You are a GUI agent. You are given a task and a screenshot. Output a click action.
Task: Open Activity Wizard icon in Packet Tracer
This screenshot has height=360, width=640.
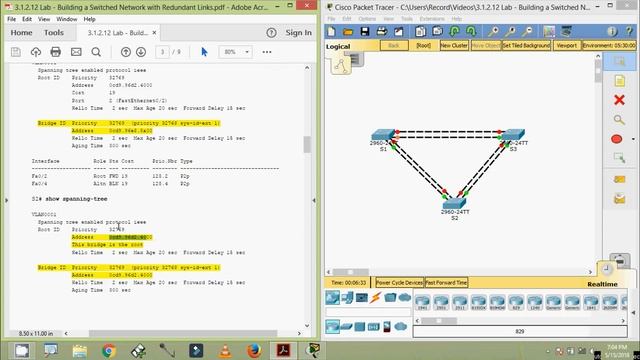[x=398, y=31]
